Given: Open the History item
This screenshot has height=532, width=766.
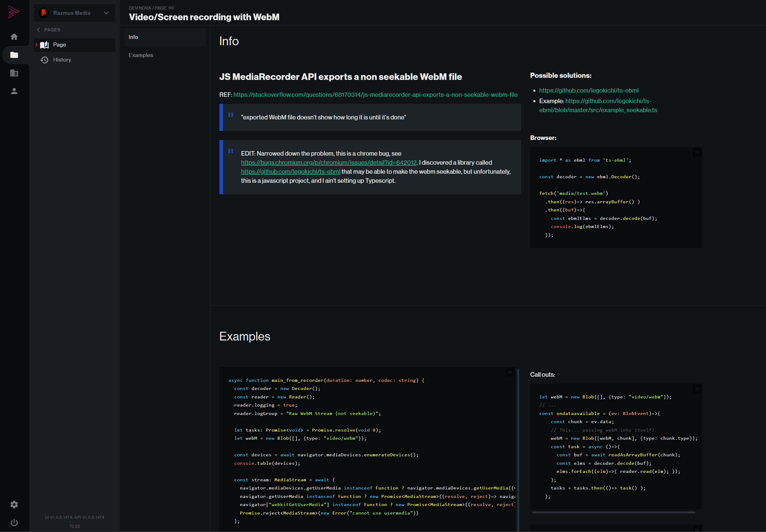Looking at the screenshot, I should coord(62,60).
